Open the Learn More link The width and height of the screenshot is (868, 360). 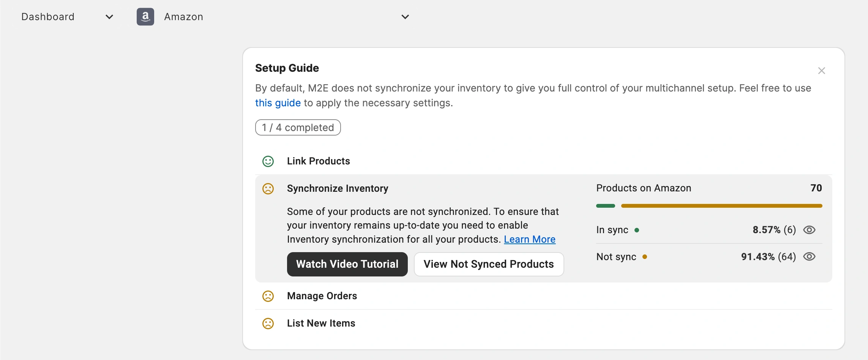(530, 239)
